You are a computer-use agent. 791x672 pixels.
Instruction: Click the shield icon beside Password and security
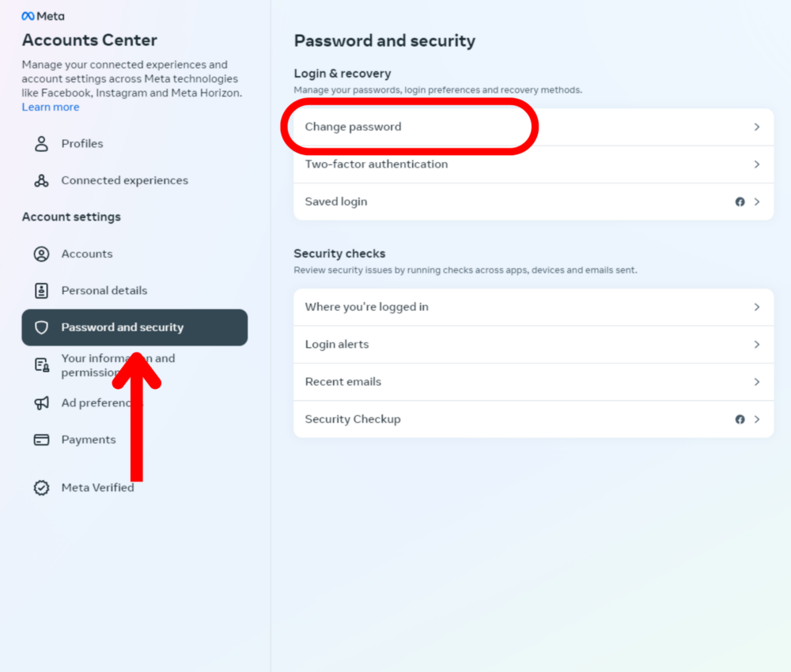pos(41,327)
